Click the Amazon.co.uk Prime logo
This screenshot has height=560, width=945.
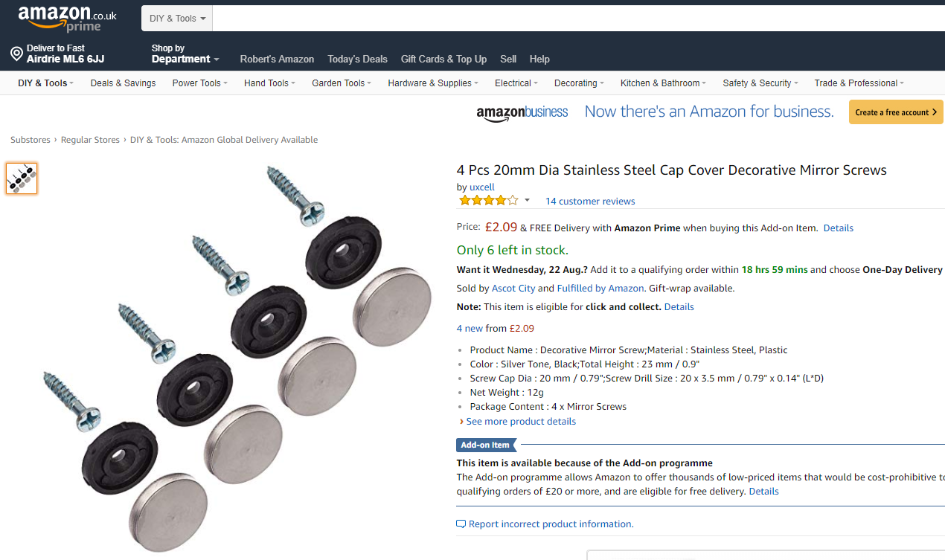[68, 19]
